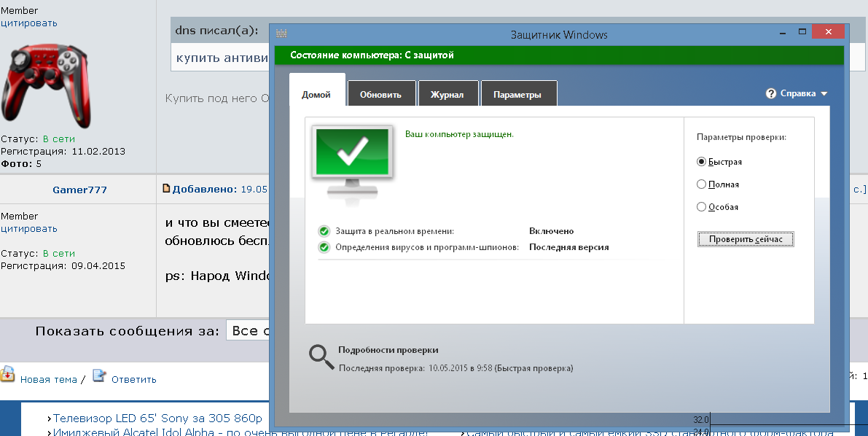Click the Ответить reply icon
Screen dimensions: 868x436
click(x=99, y=375)
